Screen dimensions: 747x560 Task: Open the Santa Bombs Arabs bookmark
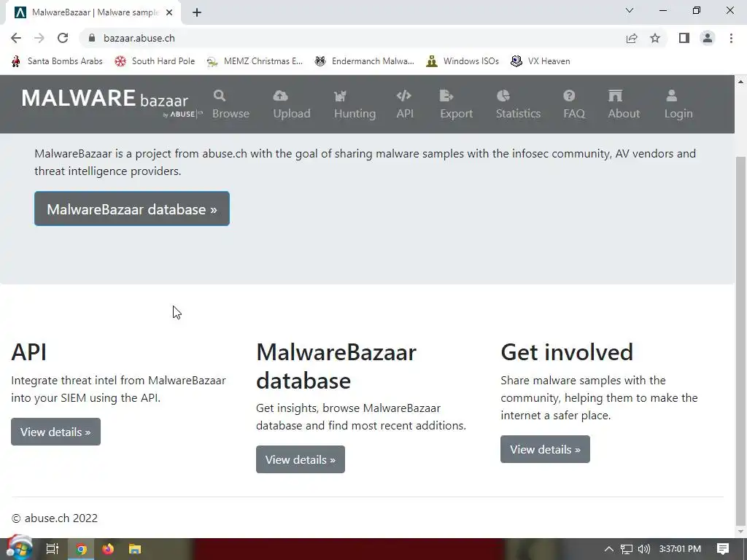(x=57, y=61)
